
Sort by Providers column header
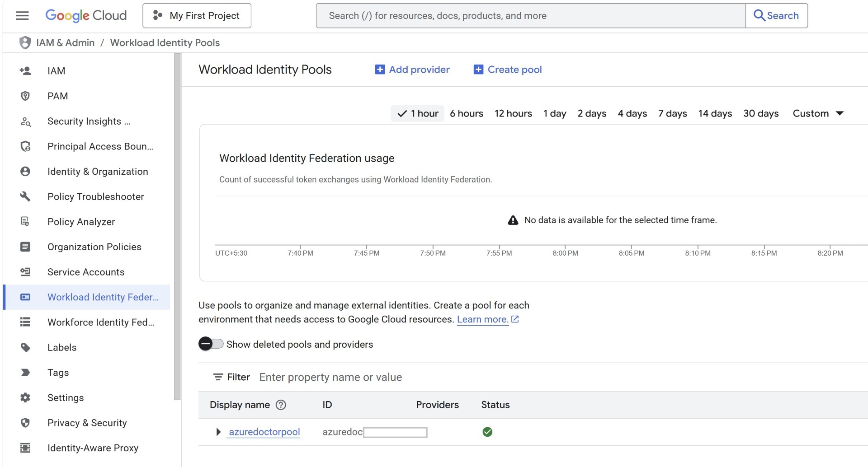(x=437, y=405)
